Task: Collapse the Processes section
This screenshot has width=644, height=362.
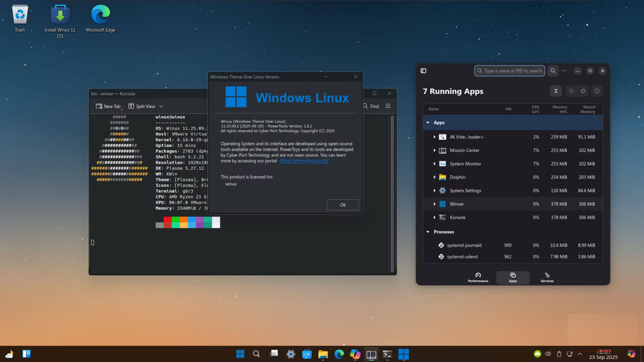Action: [x=428, y=232]
